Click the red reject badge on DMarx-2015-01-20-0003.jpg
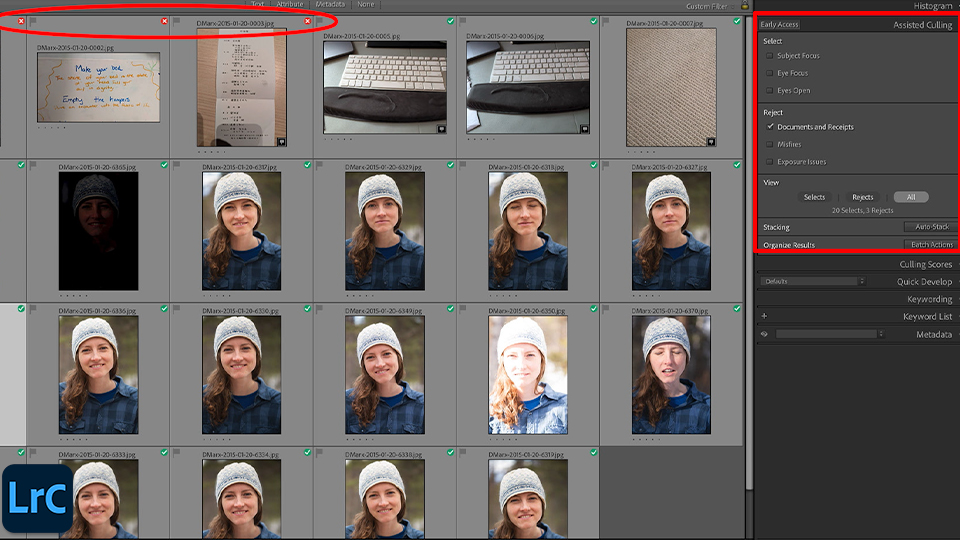Viewport: 960px width, 540px height. 307,21
